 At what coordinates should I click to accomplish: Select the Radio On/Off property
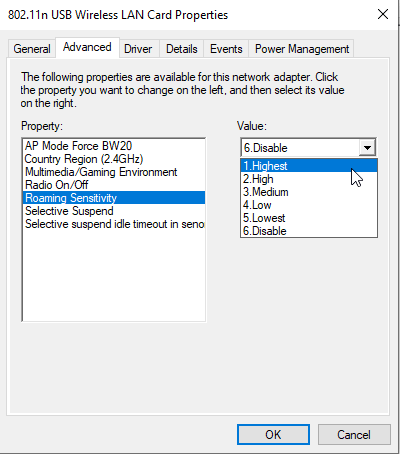click(114, 185)
